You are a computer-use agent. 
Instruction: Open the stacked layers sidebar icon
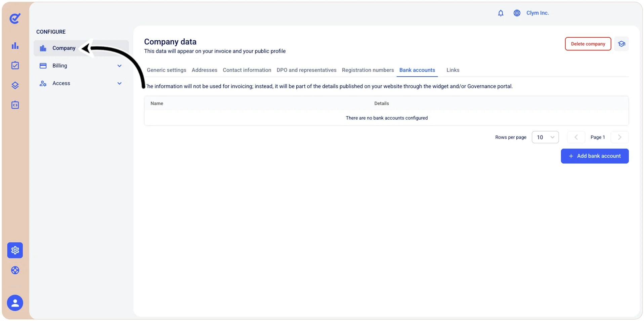click(15, 85)
